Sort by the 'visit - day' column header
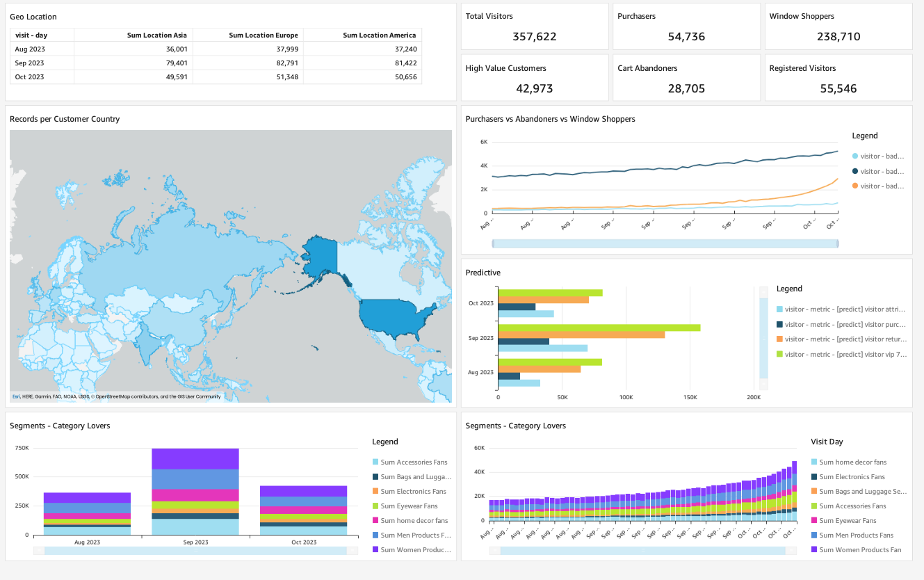 tap(31, 35)
